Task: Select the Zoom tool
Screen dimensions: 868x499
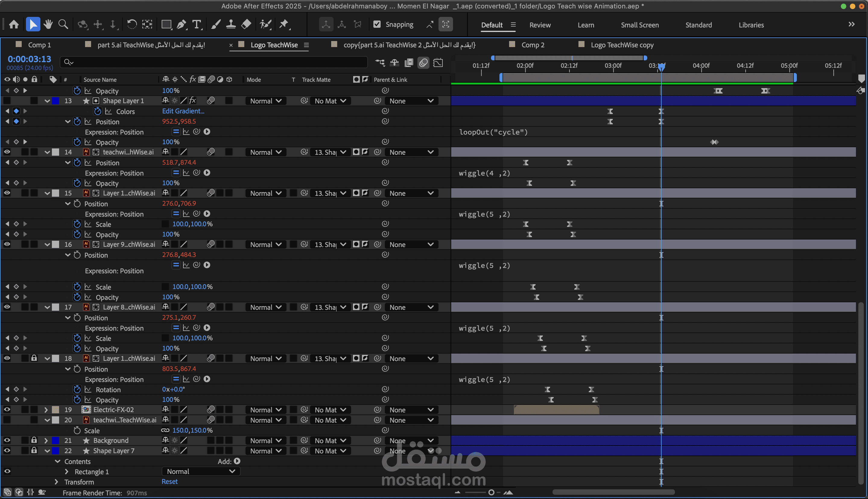Action: (63, 24)
